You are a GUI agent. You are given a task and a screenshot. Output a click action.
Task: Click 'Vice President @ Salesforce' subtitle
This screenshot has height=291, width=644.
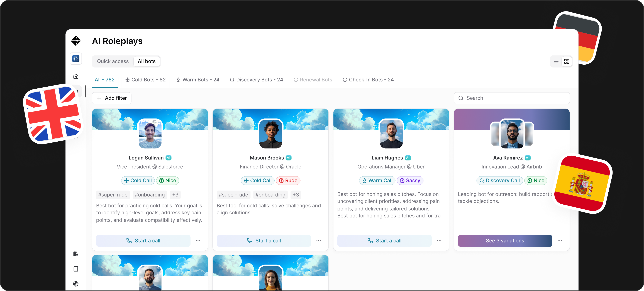click(150, 167)
